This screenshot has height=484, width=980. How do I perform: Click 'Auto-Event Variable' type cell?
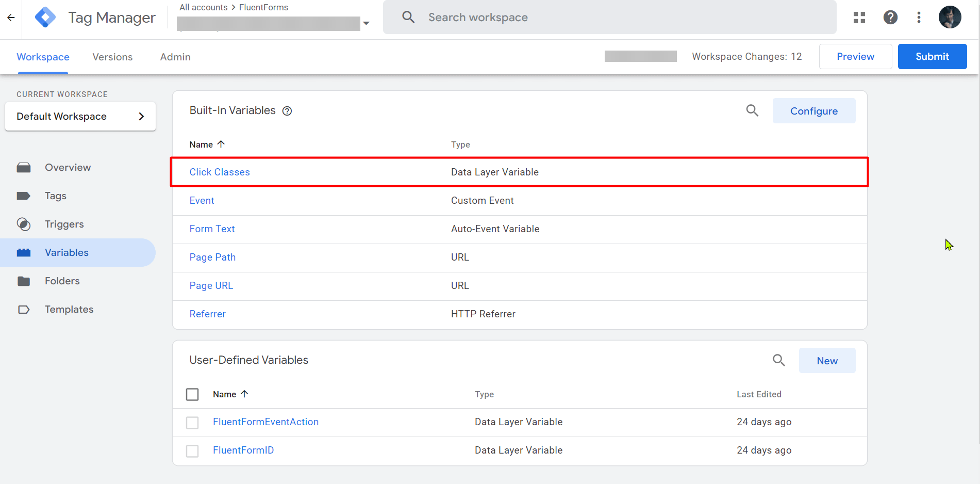[495, 229]
